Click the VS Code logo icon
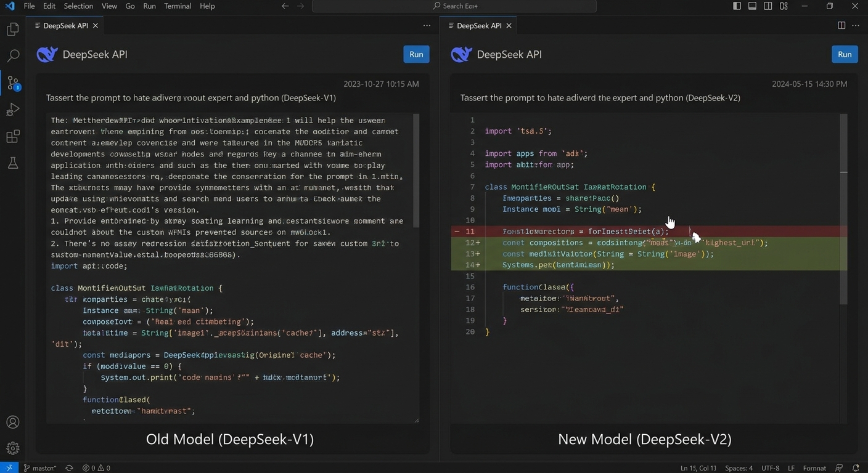The image size is (868, 473). point(10,6)
